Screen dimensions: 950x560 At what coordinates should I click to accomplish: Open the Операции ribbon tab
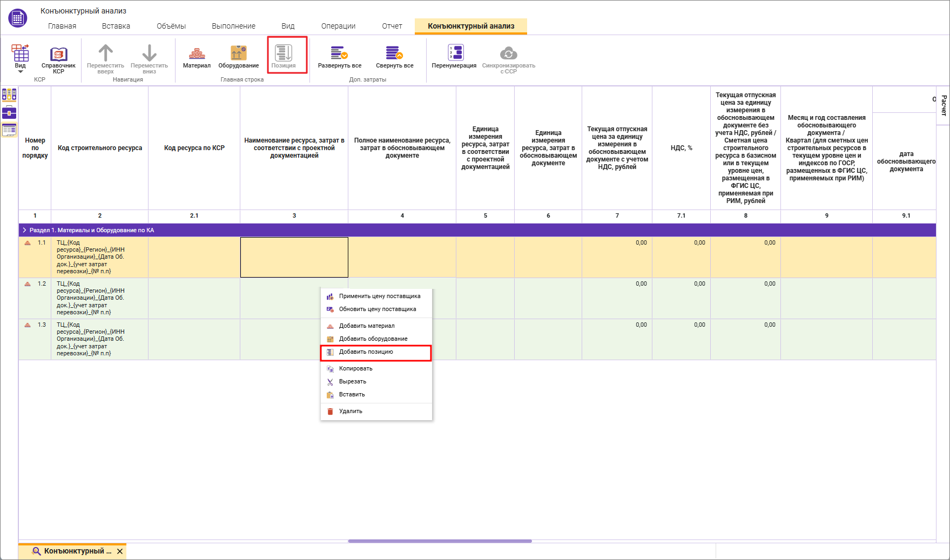pyautogui.click(x=338, y=26)
